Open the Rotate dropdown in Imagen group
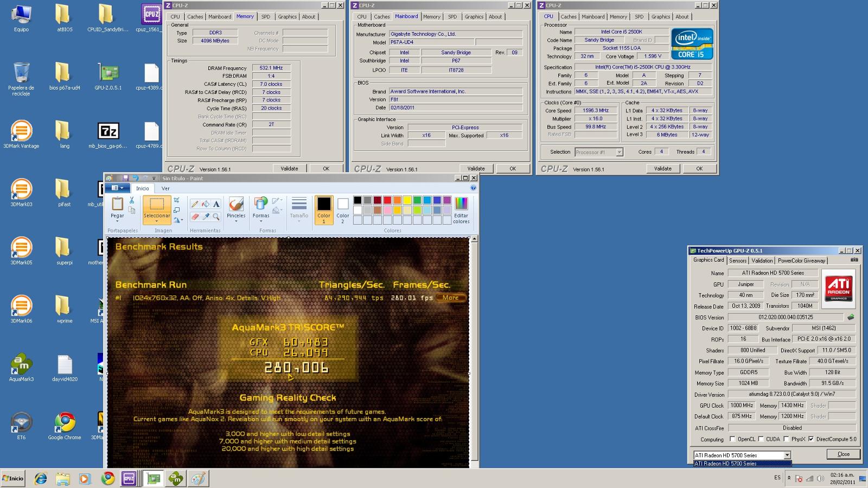Viewport: 868px width, 488px height. click(178, 220)
